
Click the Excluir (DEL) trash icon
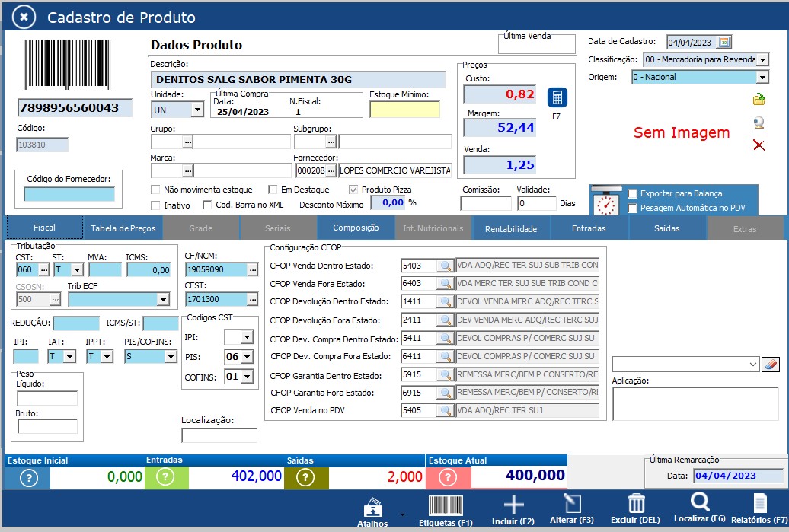click(636, 505)
